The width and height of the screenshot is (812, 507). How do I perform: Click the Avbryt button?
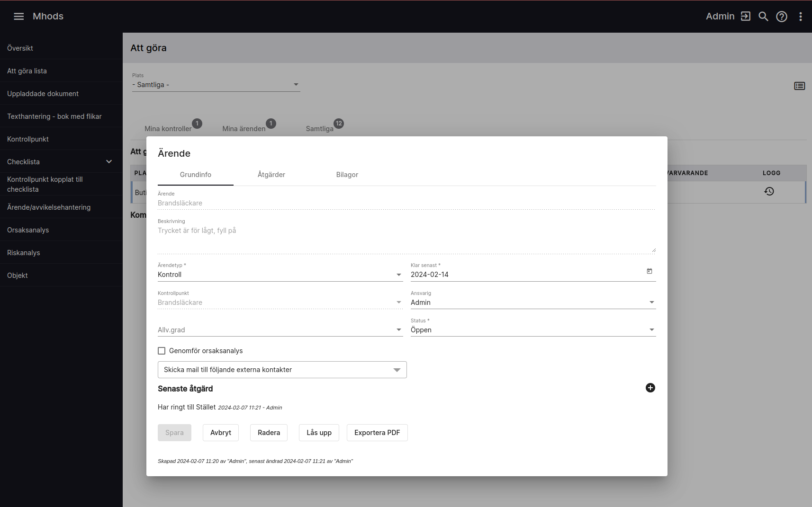(221, 433)
